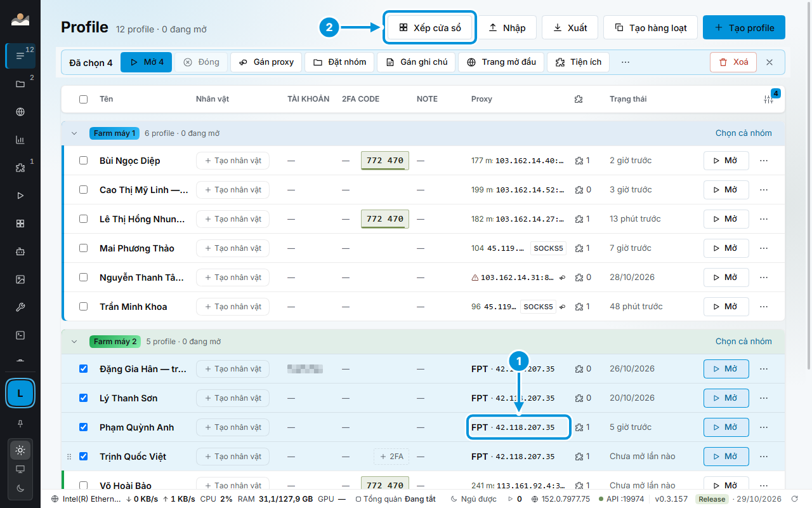The image size is (812, 508).
Task: Collapse the Farm máy 1 group
Action: coord(74,133)
